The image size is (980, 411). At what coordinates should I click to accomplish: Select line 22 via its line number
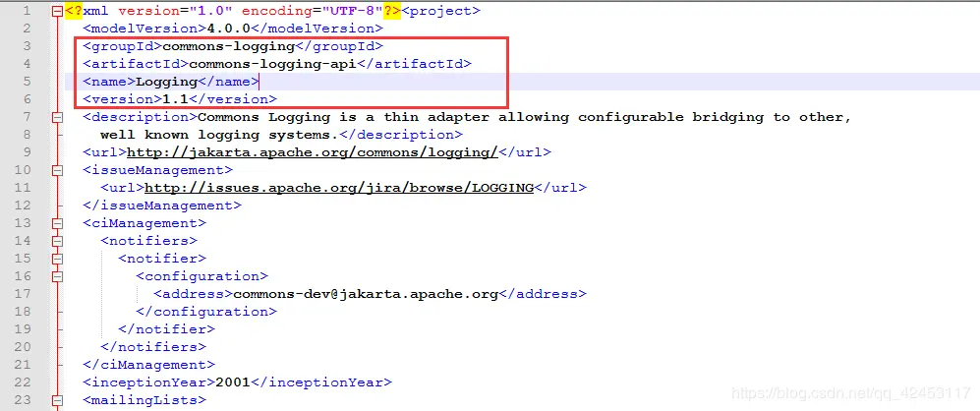pos(23,382)
